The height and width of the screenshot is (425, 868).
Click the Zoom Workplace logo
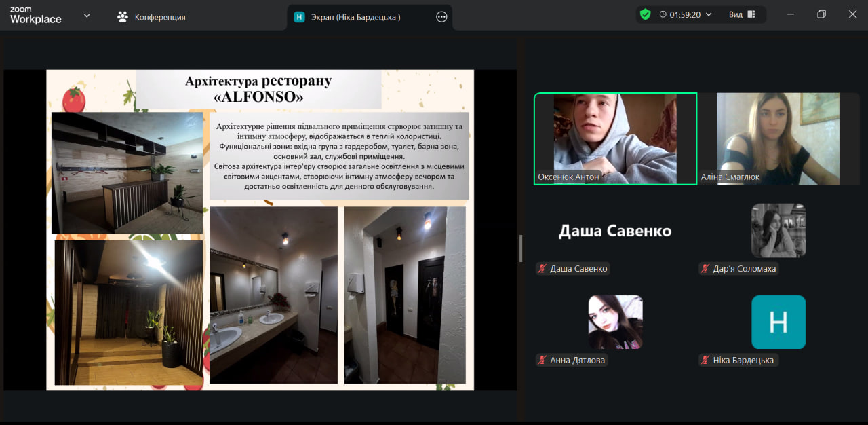[x=35, y=16]
